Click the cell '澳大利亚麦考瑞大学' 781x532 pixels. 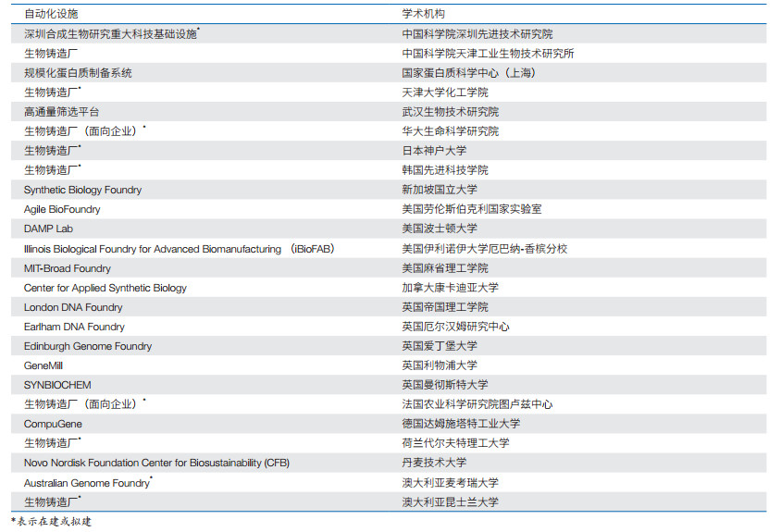point(451,483)
